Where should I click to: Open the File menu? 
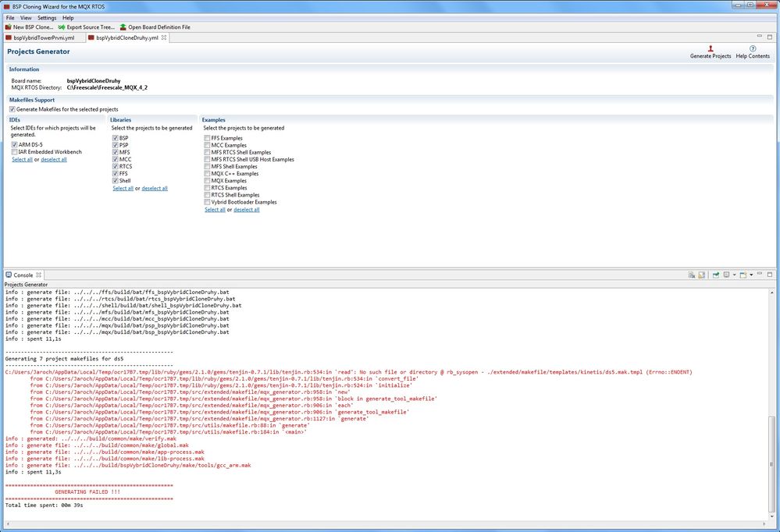pos(10,18)
